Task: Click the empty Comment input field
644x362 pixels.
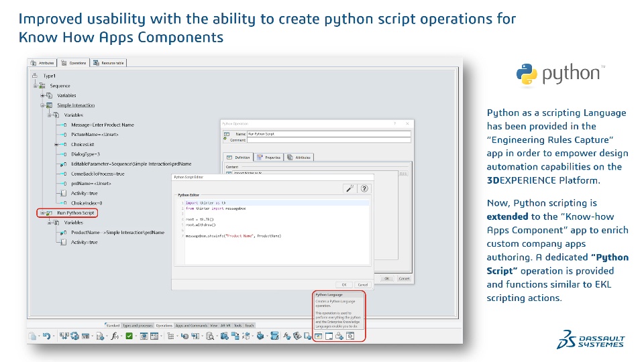Action: (x=329, y=140)
